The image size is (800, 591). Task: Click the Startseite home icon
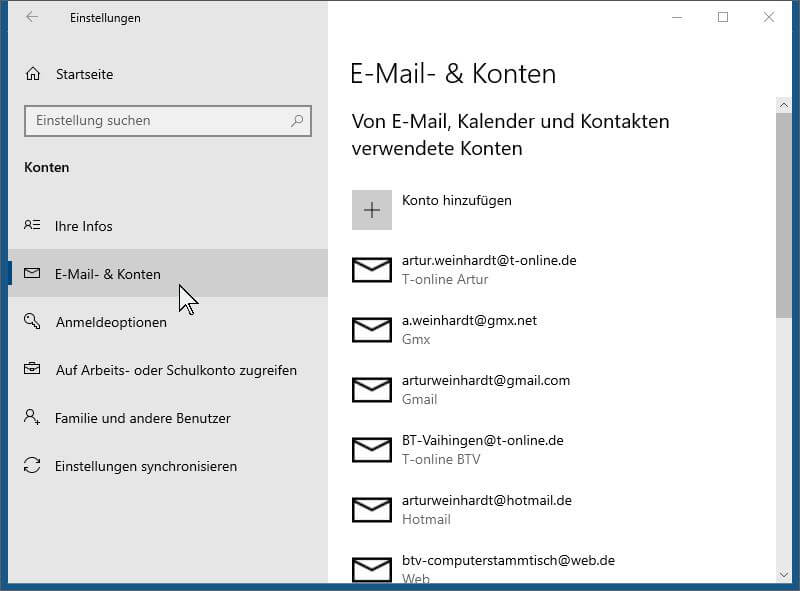(x=33, y=74)
